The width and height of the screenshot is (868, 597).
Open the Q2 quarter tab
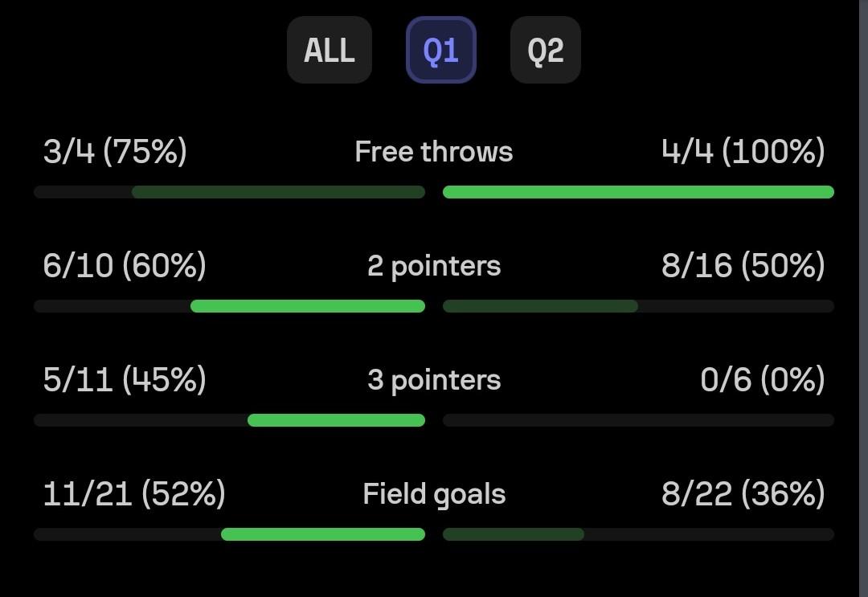tap(545, 50)
